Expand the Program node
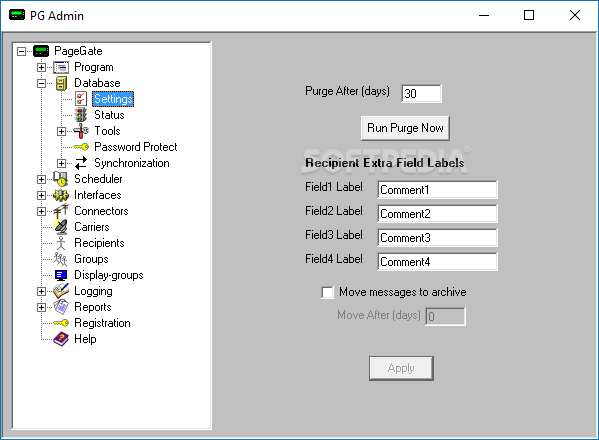The height and width of the screenshot is (440, 599). [41, 67]
